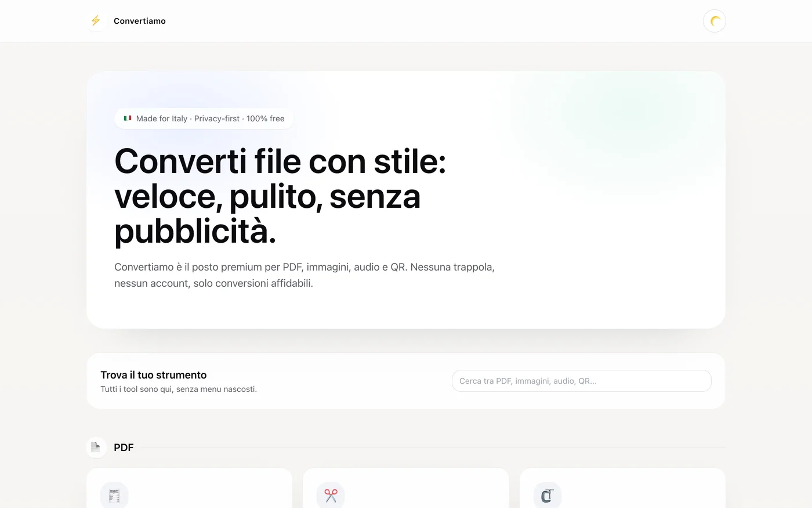Select the PDF section heading

[124, 448]
